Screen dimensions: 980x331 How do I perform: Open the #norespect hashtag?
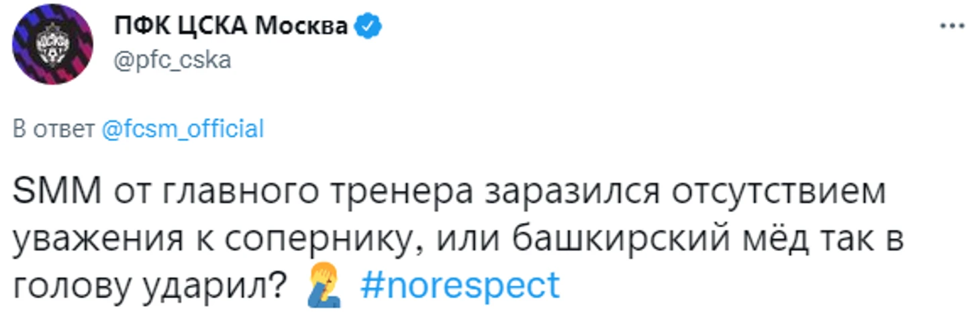coord(460,287)
